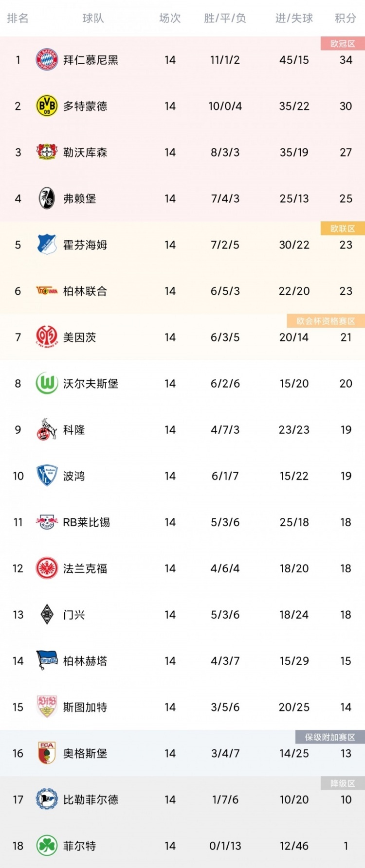
Task: Click the 积分 column header
Action: pos(346,18)
